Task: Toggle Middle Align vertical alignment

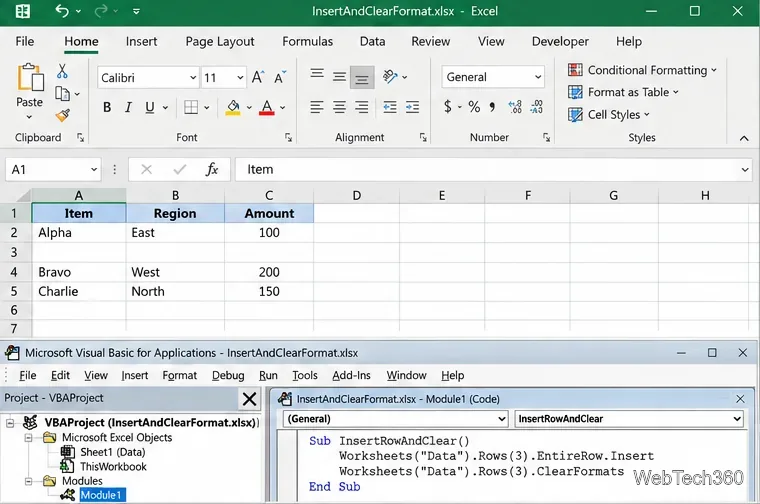Action: pyautogui.click(x=339, y=77)
